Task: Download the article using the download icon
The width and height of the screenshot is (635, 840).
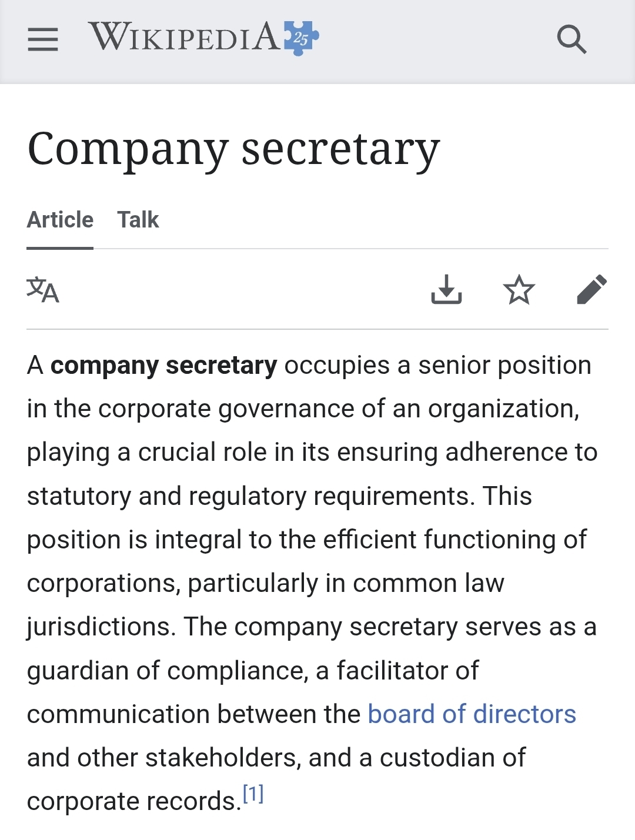Action: 446,289
